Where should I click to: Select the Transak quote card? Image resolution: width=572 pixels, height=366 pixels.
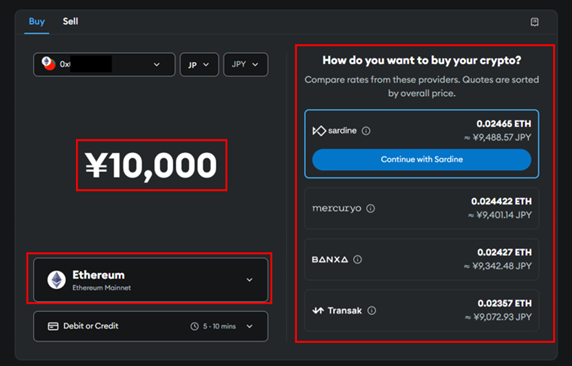(x=422, y=311)
